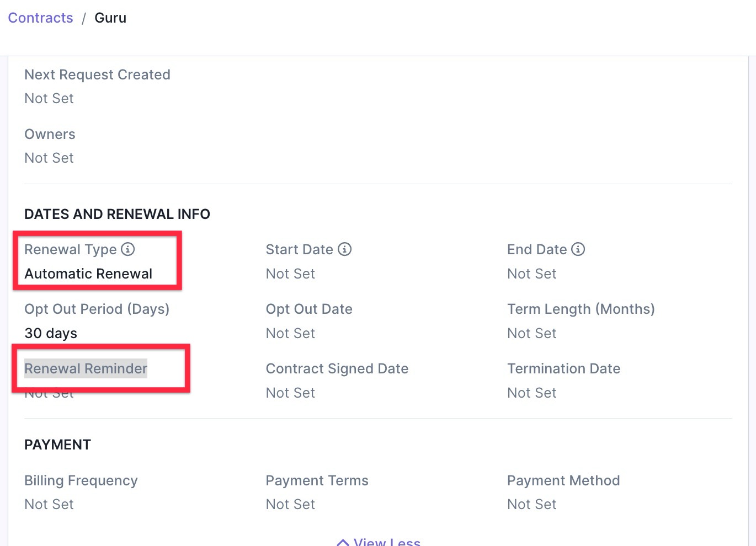
Task: Click the Start Date info icon
Action: click(x=344, y=249)
